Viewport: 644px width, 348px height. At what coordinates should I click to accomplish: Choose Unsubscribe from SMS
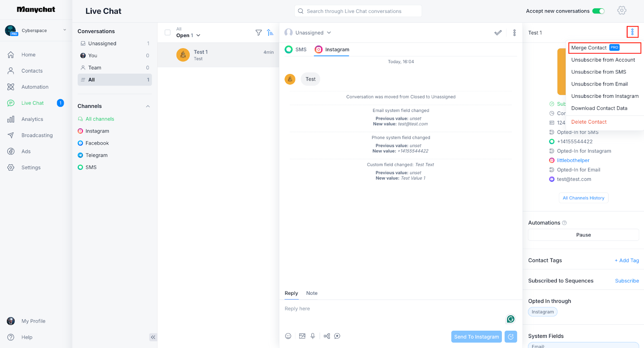(x=599, y=72)
